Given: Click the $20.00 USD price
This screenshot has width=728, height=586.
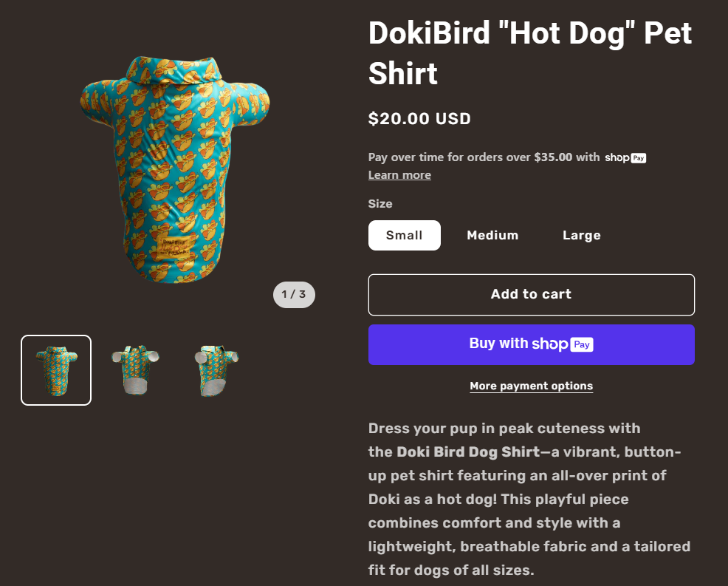Looking at the screenshot, I should 419,119.
